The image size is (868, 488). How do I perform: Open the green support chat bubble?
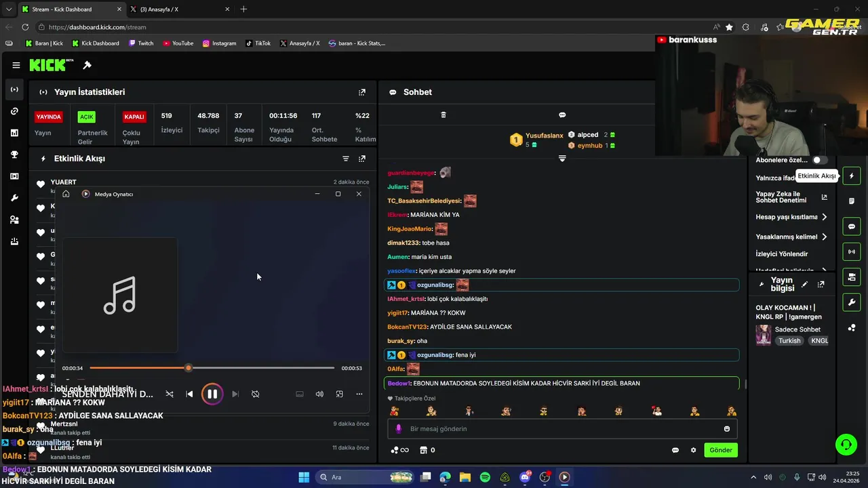pos(846,445)
